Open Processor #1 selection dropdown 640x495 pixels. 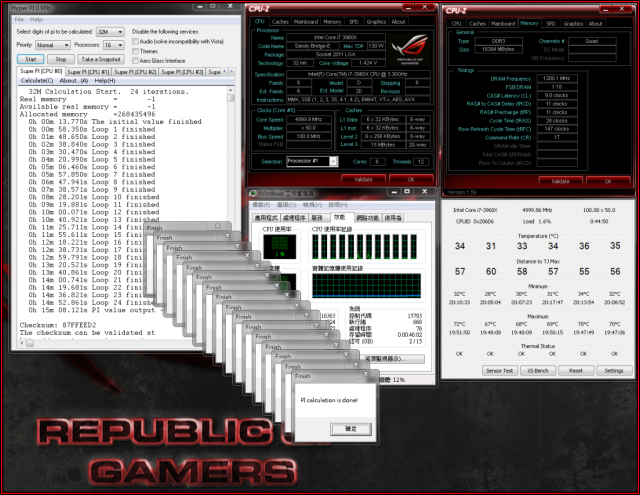tap(312, 161)
